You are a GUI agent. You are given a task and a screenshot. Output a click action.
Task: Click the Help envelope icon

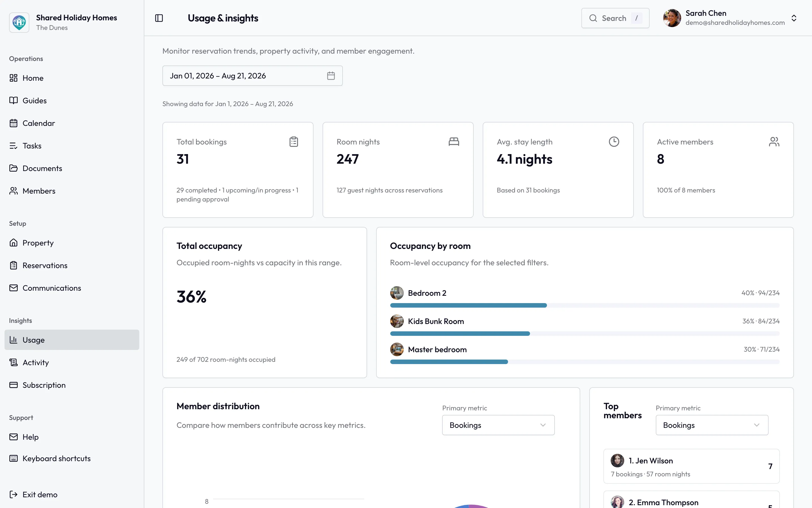(x=14, y=437)
